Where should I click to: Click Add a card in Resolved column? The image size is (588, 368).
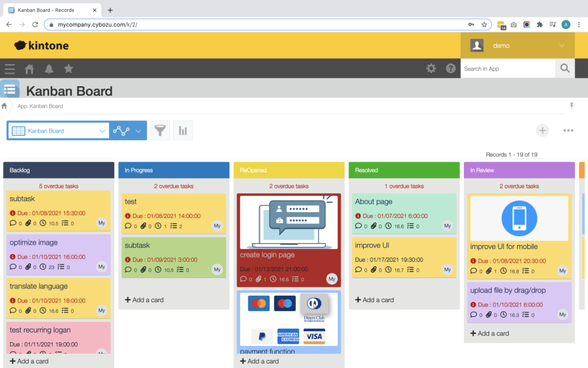point(375,300)
